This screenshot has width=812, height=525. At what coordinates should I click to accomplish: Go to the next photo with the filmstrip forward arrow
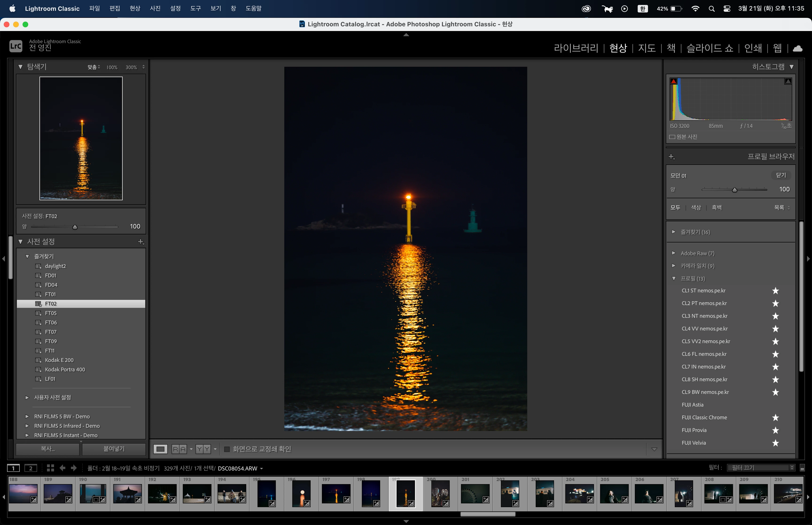click(x=74, y=468)
